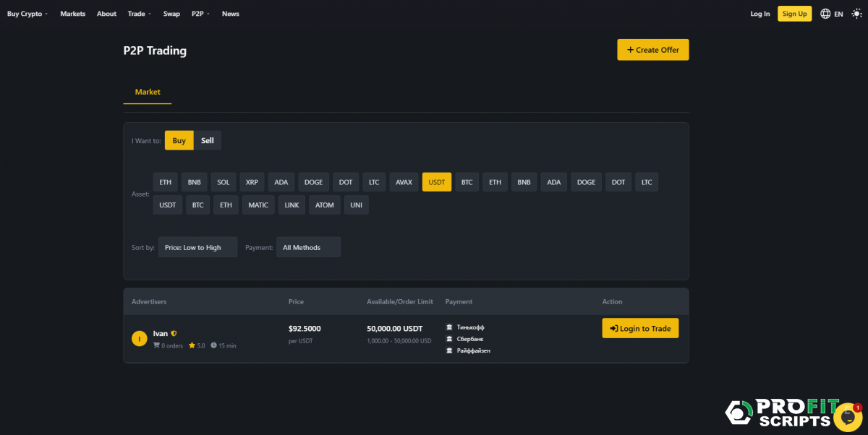Click Ivan's round avatar icon
This screenshot has width=868, height=435.
coord(140,339)
